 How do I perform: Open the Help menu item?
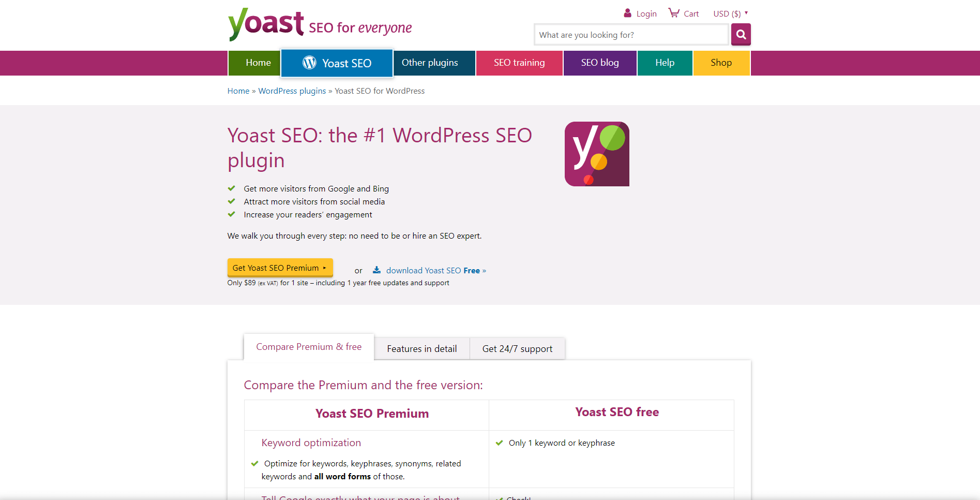coord(665,63)
